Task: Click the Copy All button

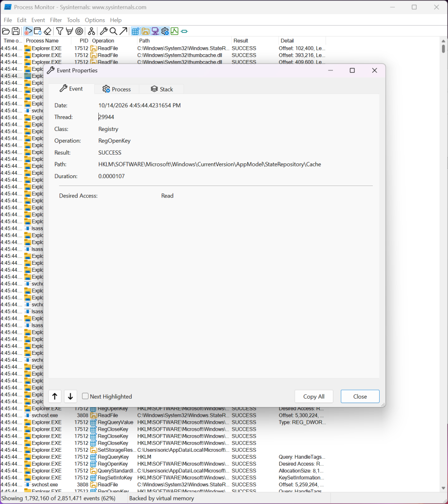Action: click(x=314, y=396)
